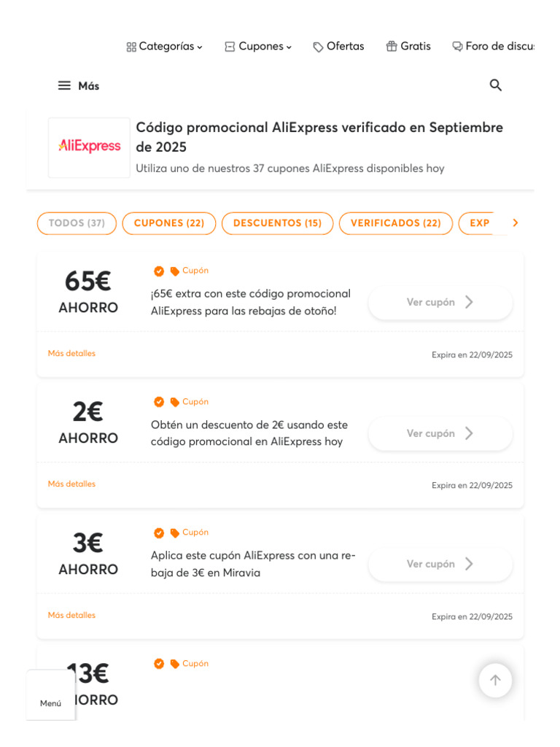The image size is (560, 747).
Task: Open the Menú button at bottom left
Action: [x=51, y=703]
